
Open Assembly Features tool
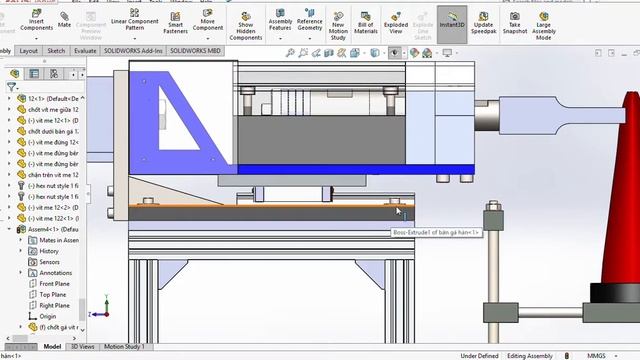[280, 20]
